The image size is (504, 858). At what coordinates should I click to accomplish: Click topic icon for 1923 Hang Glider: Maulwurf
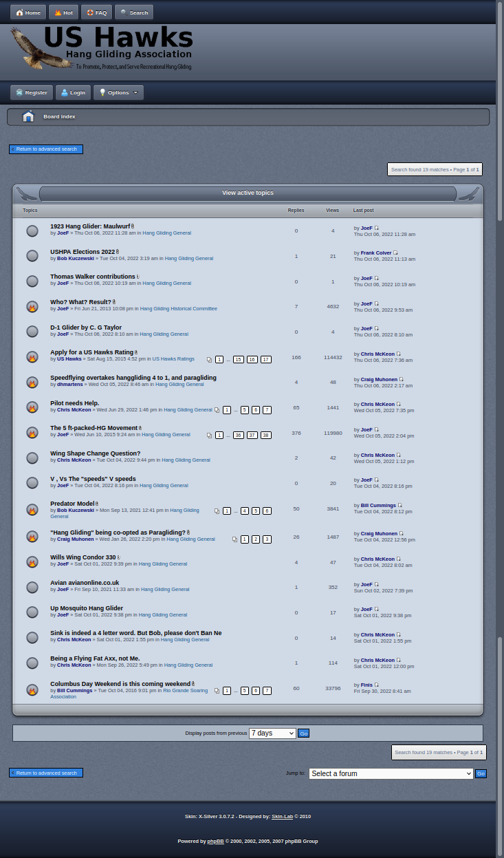tap(32, 231)
